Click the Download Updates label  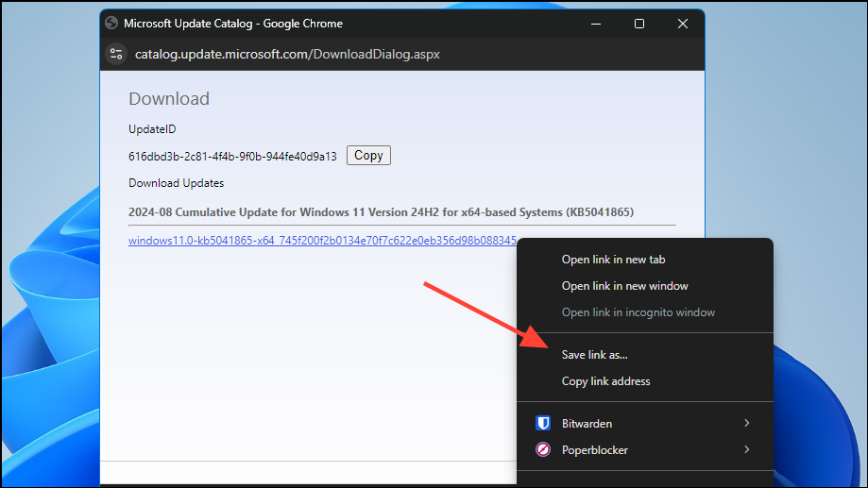tap(176, 183)
